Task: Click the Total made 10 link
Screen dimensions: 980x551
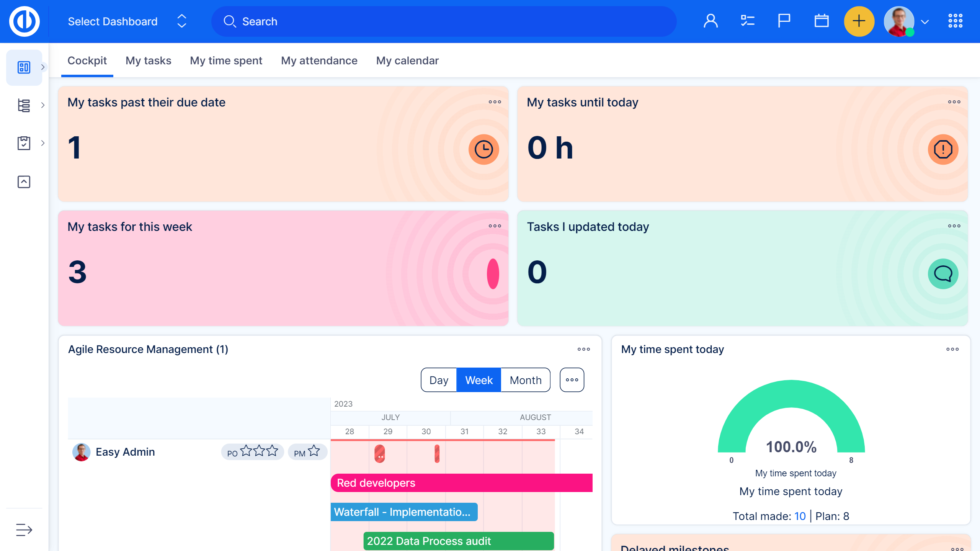Action: 800,516
